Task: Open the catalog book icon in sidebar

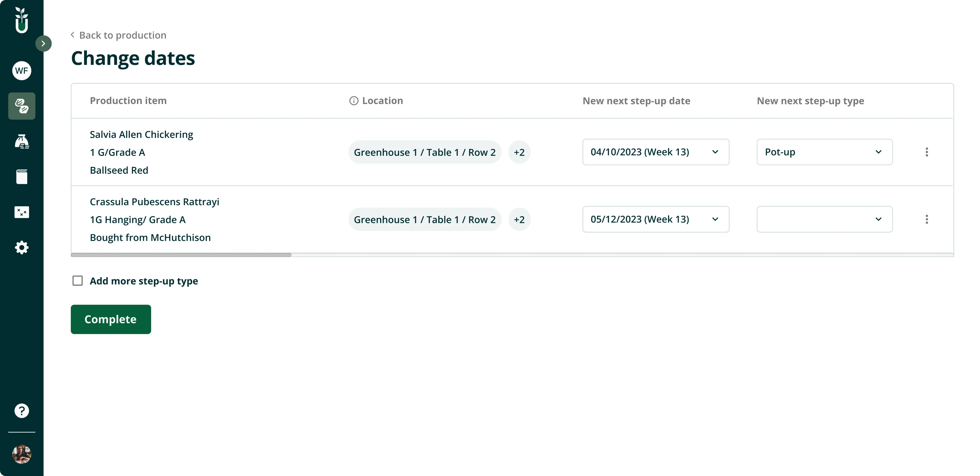Action: pyautogui.click(x=21, y=176)
